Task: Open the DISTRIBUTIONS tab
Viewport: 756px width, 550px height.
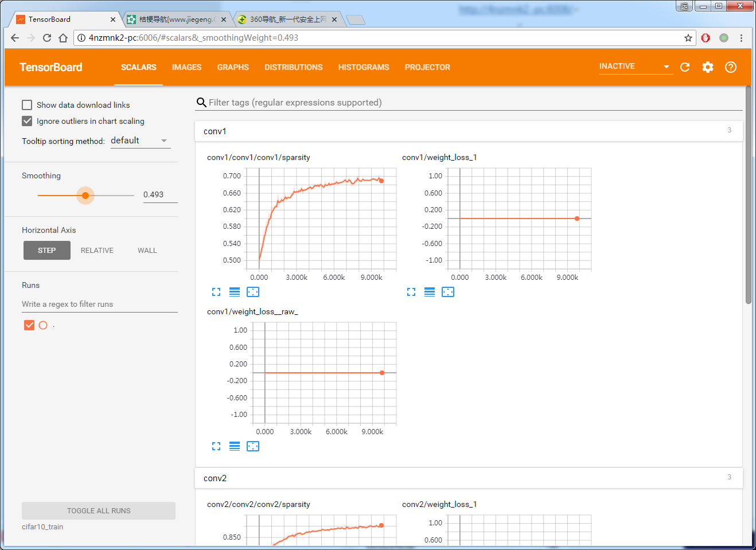Action: 294,67
